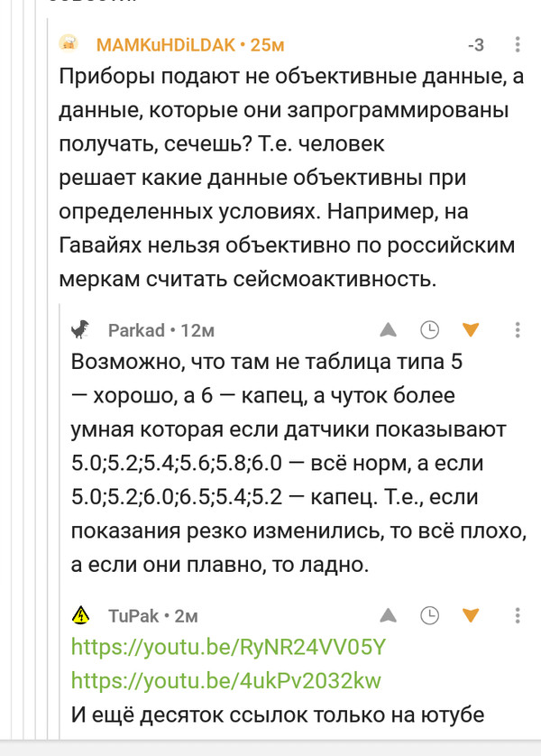Image resolution: width=541 pixels, height=756 pixels.
Task: Click Parkad dinosaur avatar
Action: [82, 330]
